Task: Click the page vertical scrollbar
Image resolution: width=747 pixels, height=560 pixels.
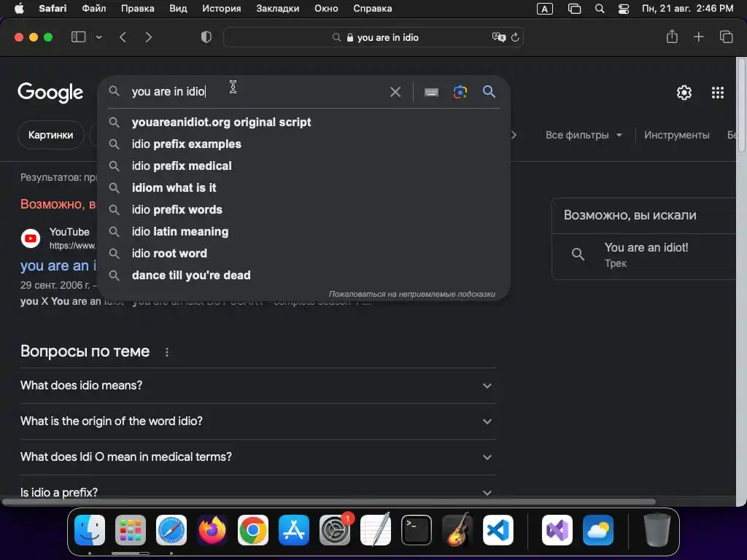Action: (x=741, y=105)
